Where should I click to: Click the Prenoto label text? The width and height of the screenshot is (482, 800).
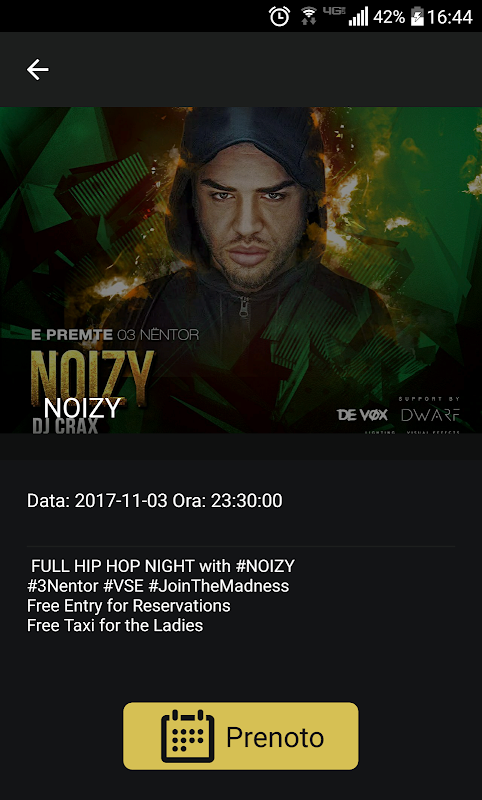pos(275,737)
